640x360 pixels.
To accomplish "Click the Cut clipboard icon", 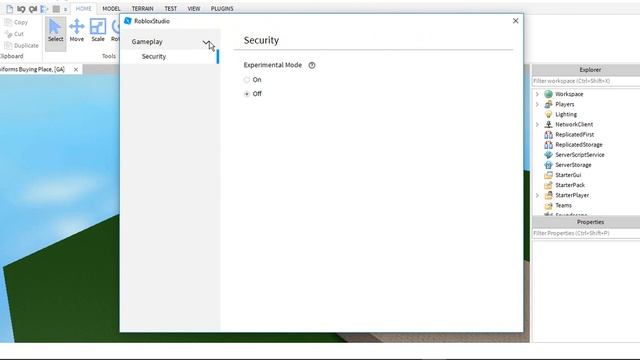I will (x=8, y=34).
